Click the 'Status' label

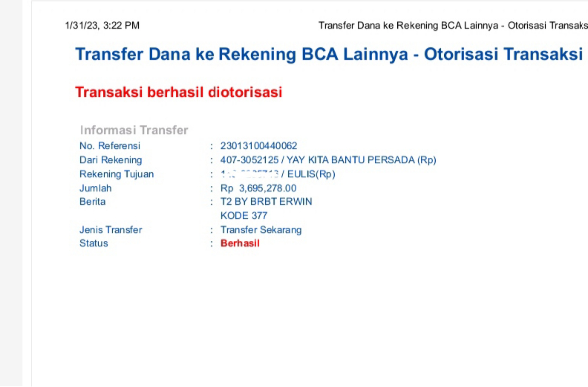pyautogui.click(x=93, y=243)
